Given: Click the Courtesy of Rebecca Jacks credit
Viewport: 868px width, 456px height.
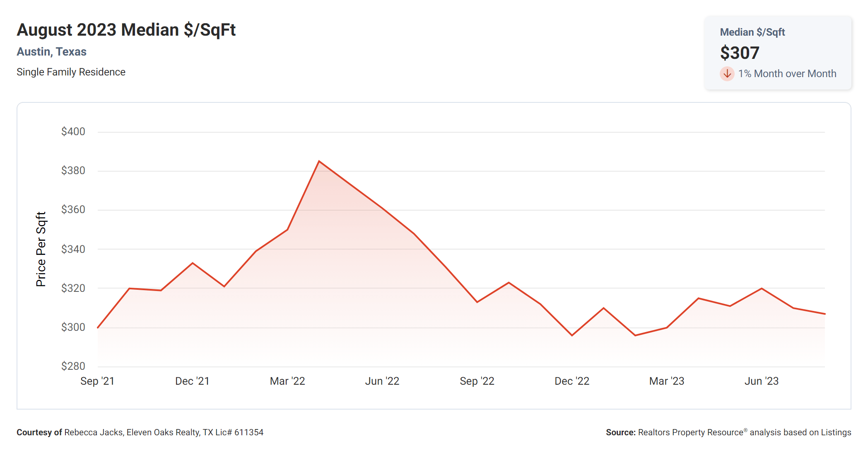Looking at the screenshot, I should tap(140, 432).
